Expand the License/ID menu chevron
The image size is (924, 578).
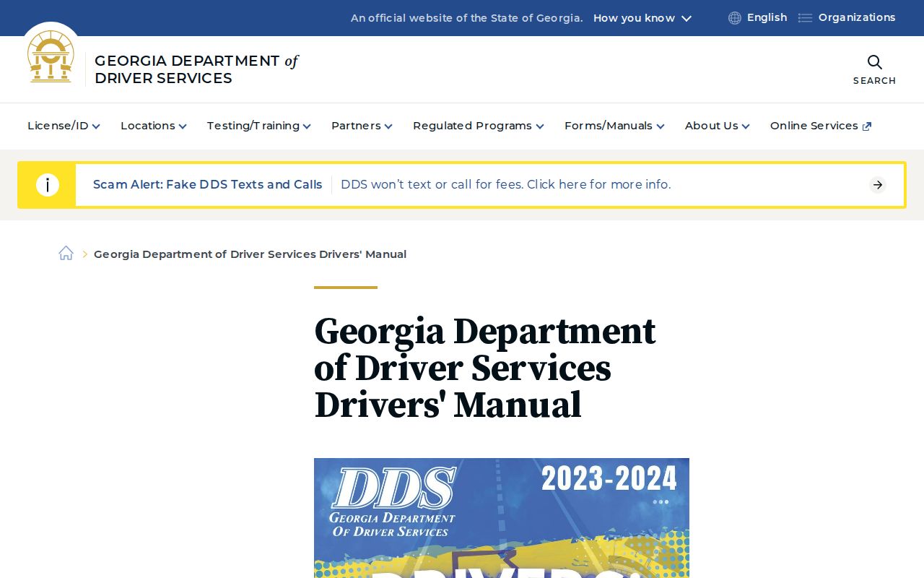coord(96,126)
